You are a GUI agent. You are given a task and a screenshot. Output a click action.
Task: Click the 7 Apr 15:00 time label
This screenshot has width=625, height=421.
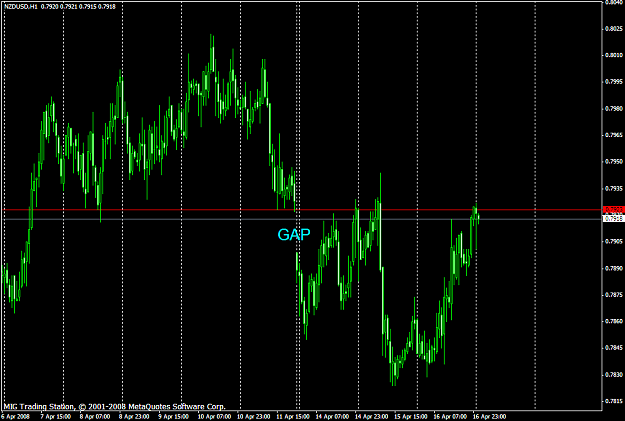pyautogui.click(x=56, y=417)
